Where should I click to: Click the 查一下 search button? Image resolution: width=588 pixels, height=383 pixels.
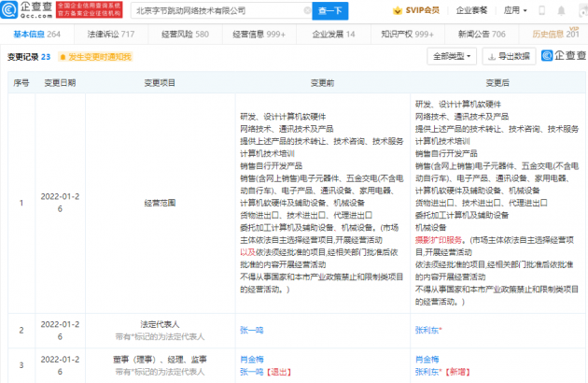[x=330, y=11]
